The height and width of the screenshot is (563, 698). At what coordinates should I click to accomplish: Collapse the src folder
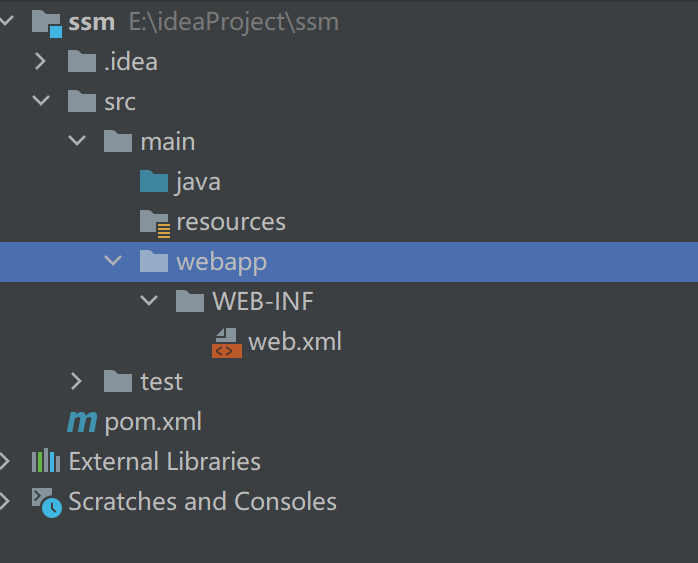click(41, 101)
